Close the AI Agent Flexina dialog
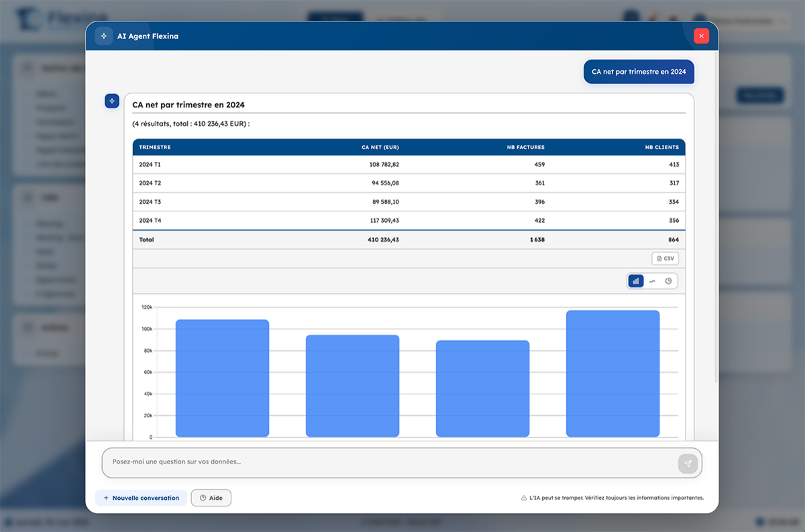Screen dimensions: 805x532 pos(701,36)
